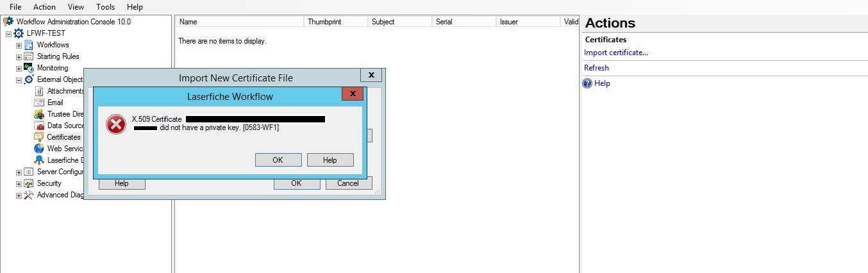The height and width of the screenshot is (273, 868).
Task: Sort by the Subject column header
Action: (400, 22)
